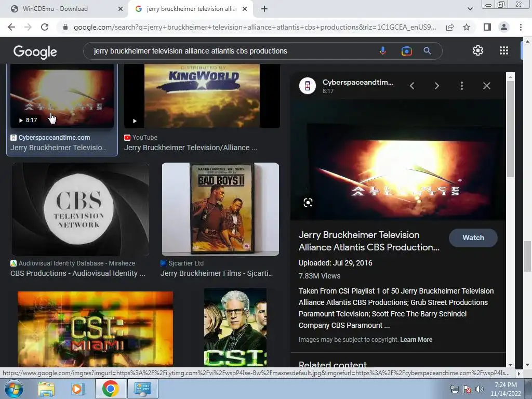This screenshot has height=399, width=532.
Task: Open a new browser tab
Action: pos(264,9)
